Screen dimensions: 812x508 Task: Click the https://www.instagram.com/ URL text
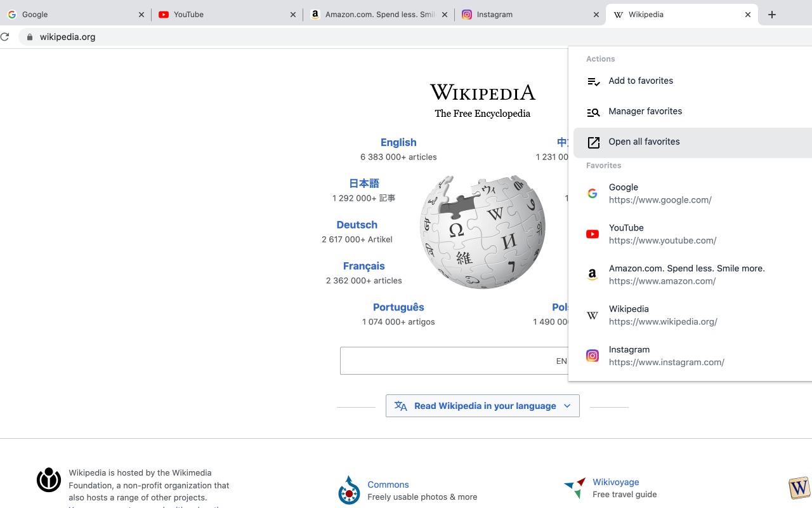click(x=667, y=363)
